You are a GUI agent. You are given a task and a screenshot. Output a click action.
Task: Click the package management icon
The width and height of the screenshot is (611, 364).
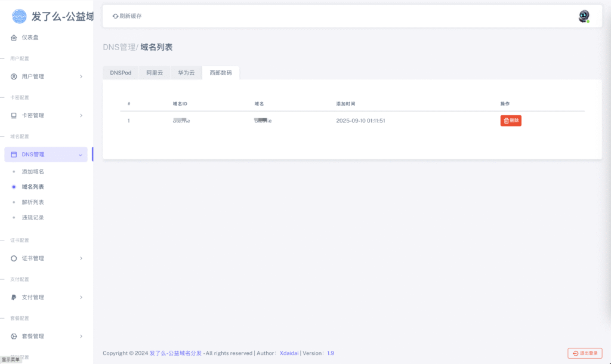pyautogui.click(x=14, y=337)
